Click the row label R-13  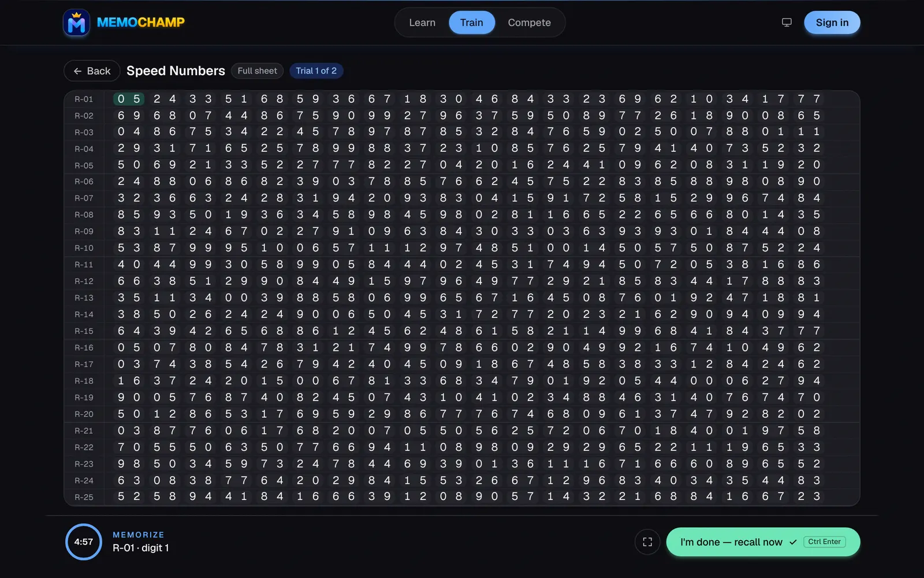click(x=84, y=298)
